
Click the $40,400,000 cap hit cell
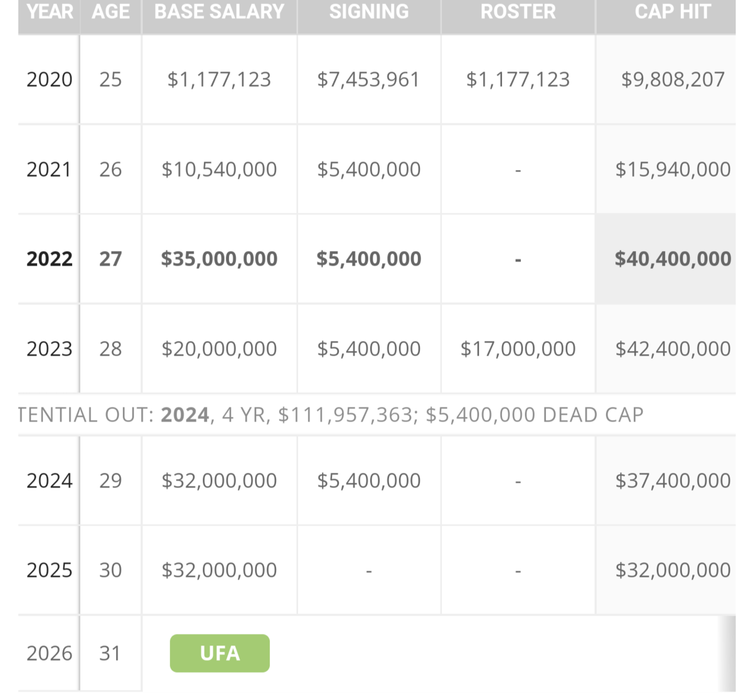click(673, 259)
